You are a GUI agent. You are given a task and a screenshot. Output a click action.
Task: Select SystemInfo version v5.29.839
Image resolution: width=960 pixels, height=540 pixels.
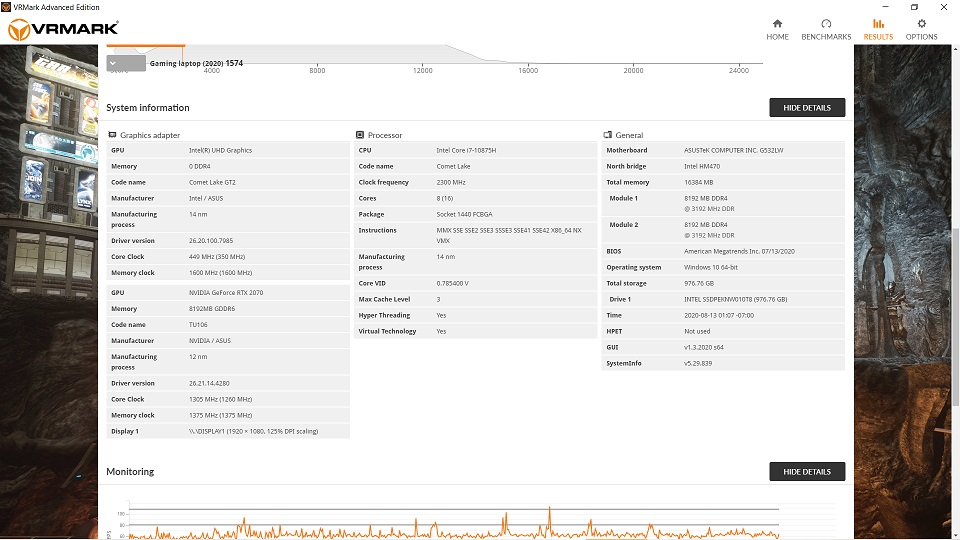[x=698, y=363]
